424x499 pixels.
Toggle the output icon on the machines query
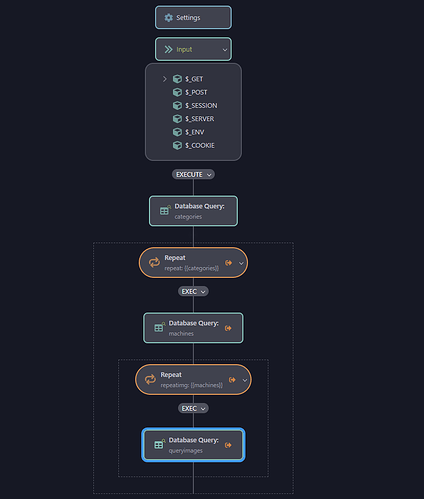pyautogui.click(x=228, y=328)
